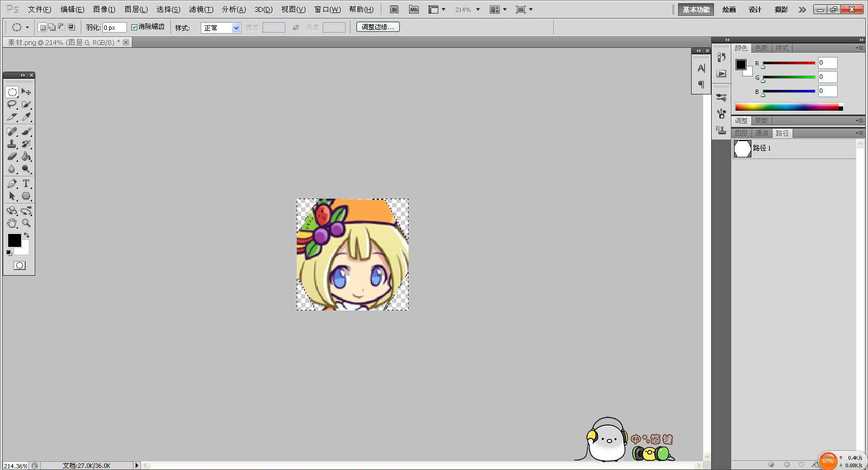Click the 调整边缘... Refine Edge button

coord(378,27)
